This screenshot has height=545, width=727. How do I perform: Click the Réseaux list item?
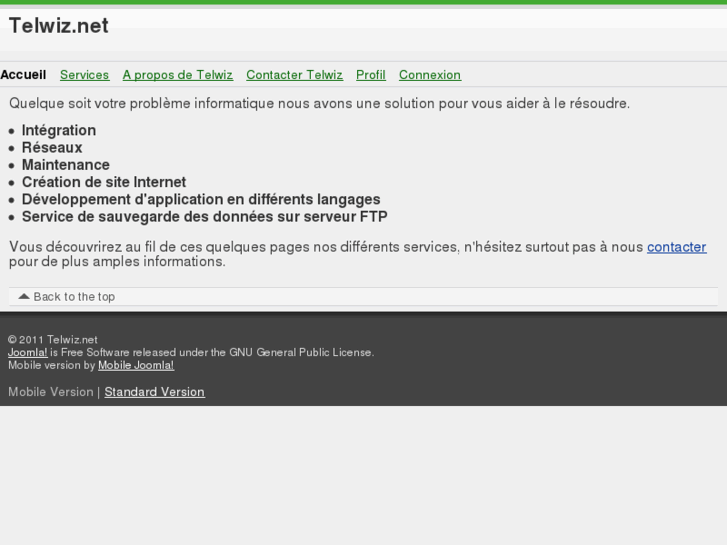52,147
